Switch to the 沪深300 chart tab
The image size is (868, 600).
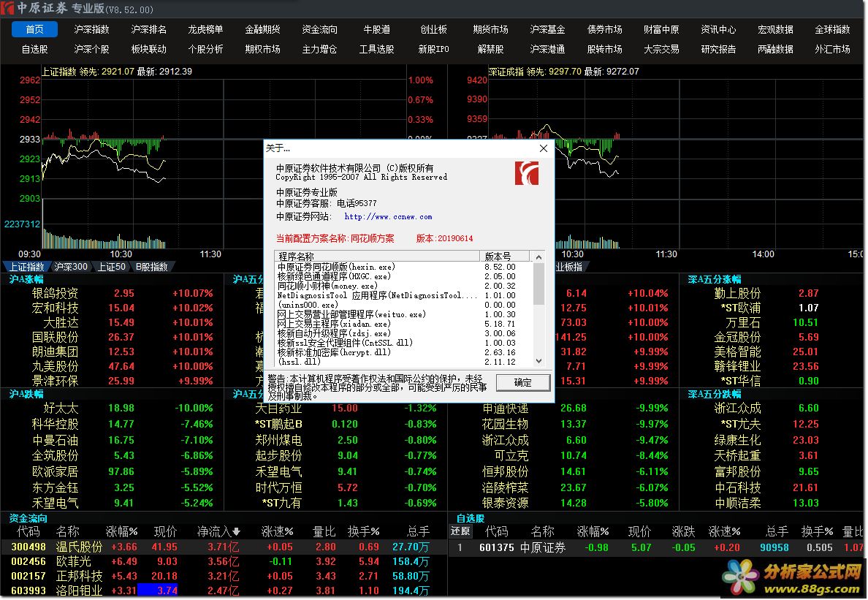71,267
